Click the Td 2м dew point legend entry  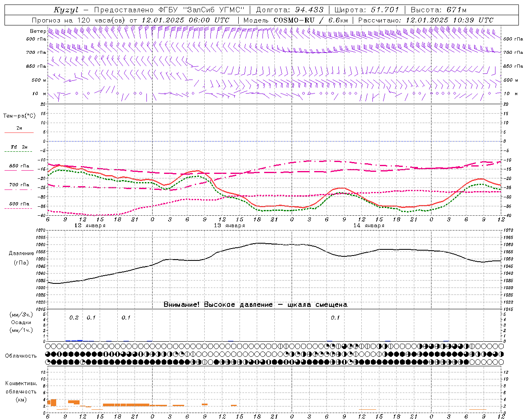pos(19,147)
